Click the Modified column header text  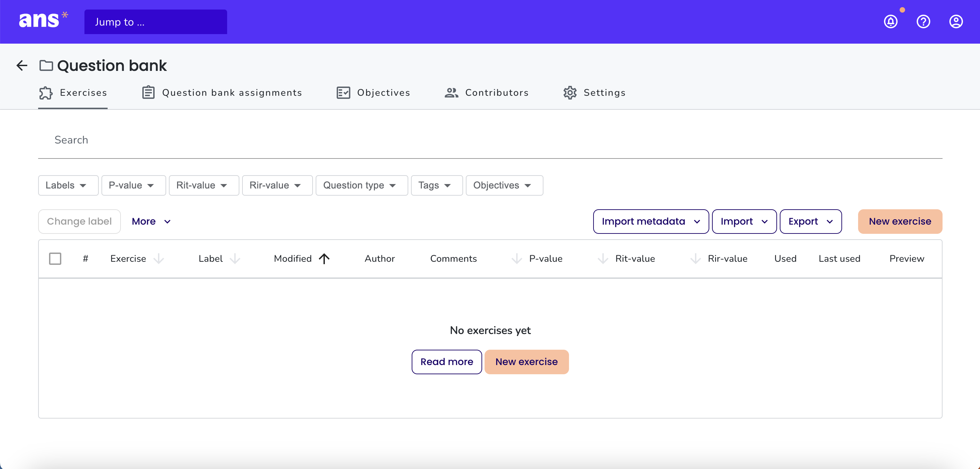pyautogui.click(x=293, y=259)
